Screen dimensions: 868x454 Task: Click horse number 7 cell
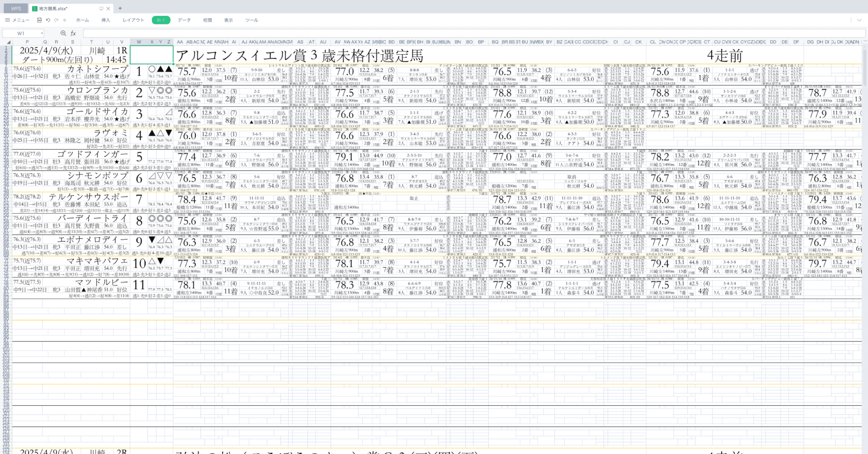(139, 199)
